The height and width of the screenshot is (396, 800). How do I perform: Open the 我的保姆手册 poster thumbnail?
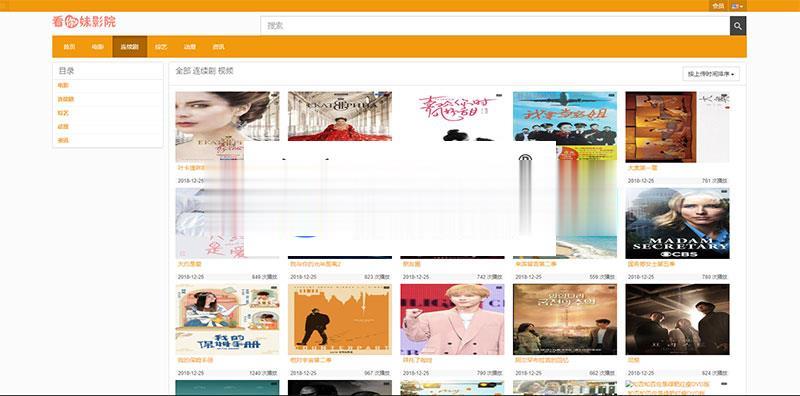227,319
